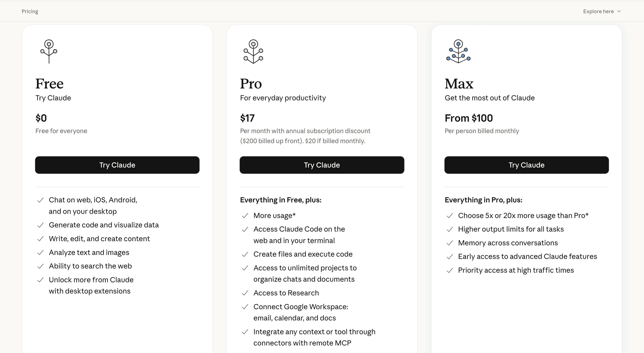The image size is (644, 353).
Task: Click the Pro plan branching icon
Action: (253, 51)
